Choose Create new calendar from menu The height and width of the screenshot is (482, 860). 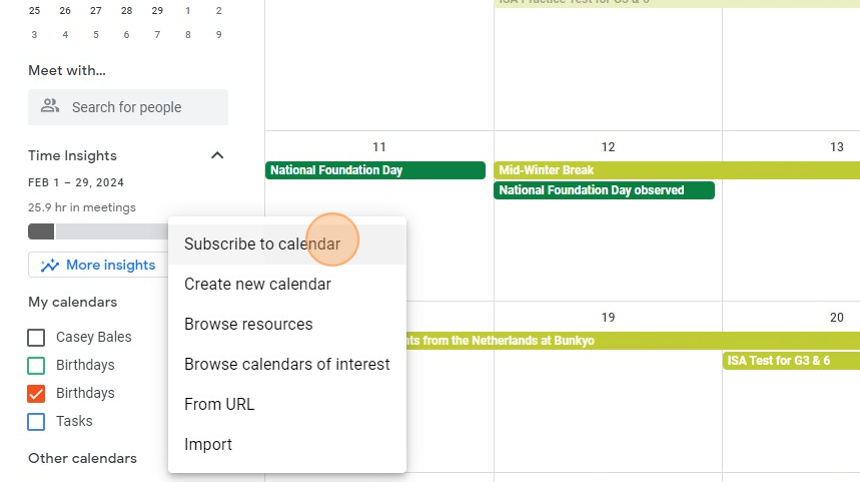(257, 284)
